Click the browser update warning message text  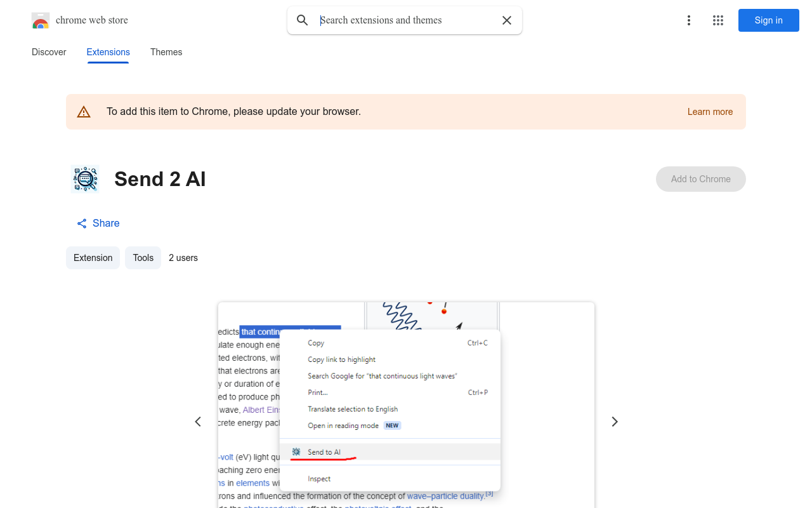tap(233, 112)
